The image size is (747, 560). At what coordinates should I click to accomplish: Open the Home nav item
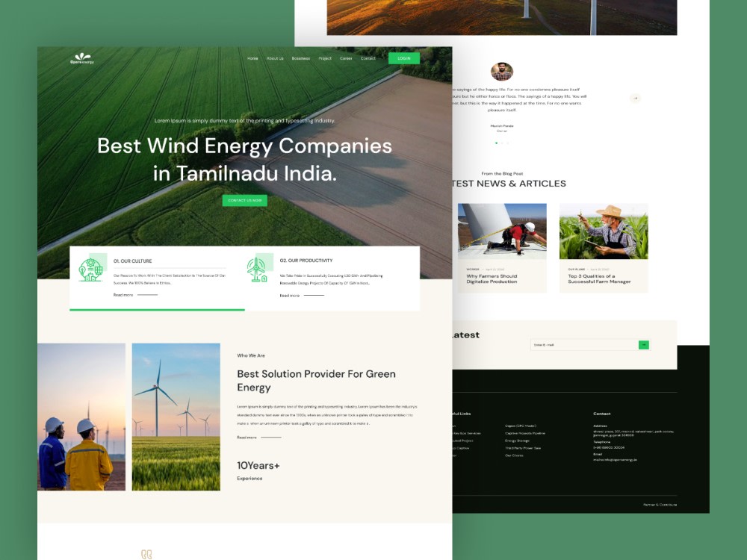click(252, 58)
